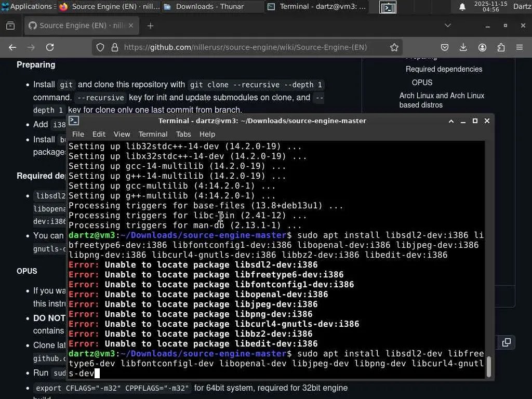Open the Applications menu in the panel

tap(27, 6)
